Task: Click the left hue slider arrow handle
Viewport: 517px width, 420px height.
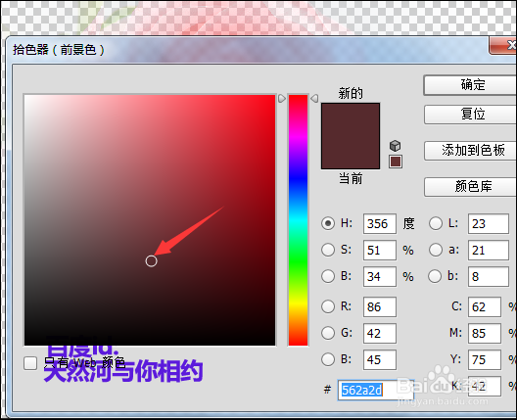Action: tap(282, 98)
